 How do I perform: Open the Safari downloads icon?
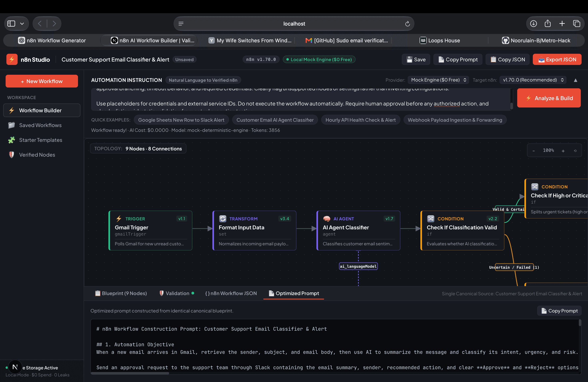[x=533, y=23]
